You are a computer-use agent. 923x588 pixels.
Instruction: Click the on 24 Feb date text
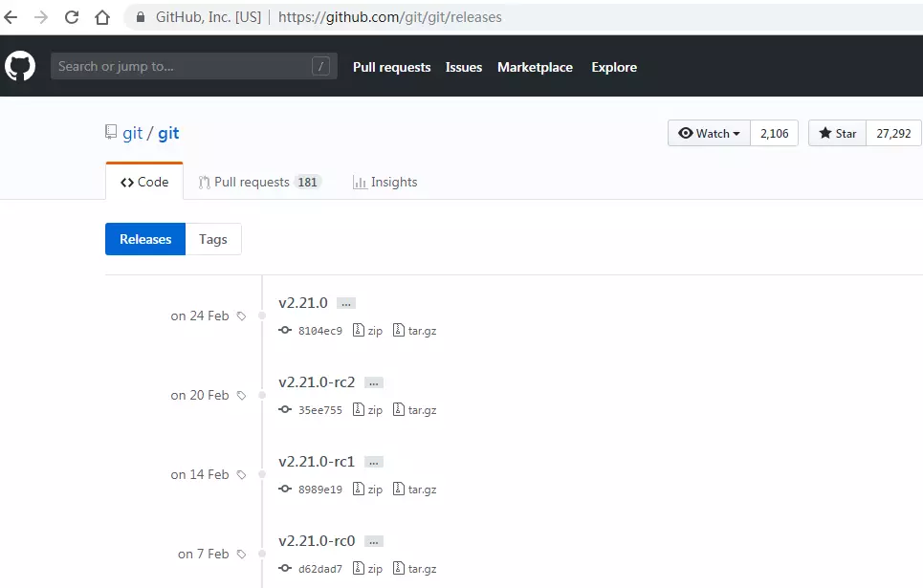(x=200, y=316)
